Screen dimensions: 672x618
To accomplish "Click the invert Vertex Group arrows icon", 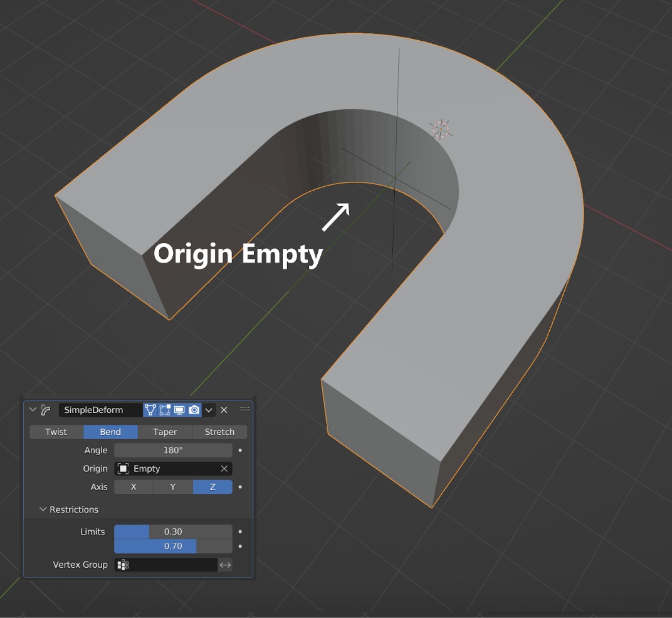I will (x=226, y=564).
